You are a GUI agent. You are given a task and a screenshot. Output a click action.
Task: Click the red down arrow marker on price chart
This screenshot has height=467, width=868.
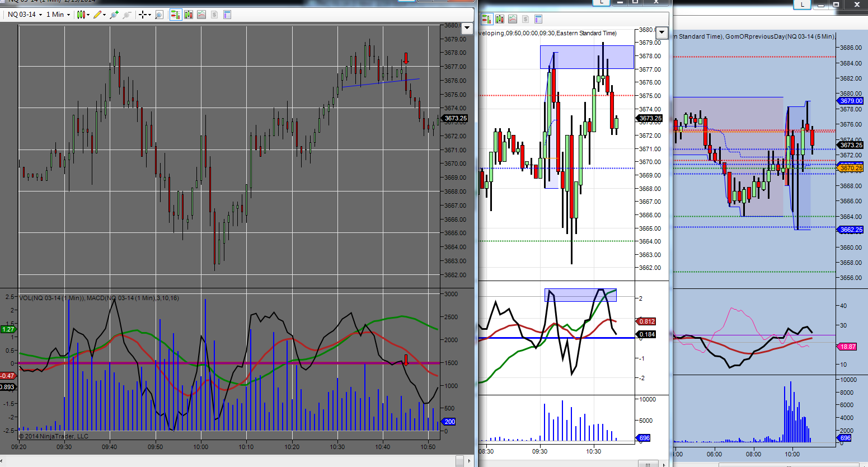(406, 58)
